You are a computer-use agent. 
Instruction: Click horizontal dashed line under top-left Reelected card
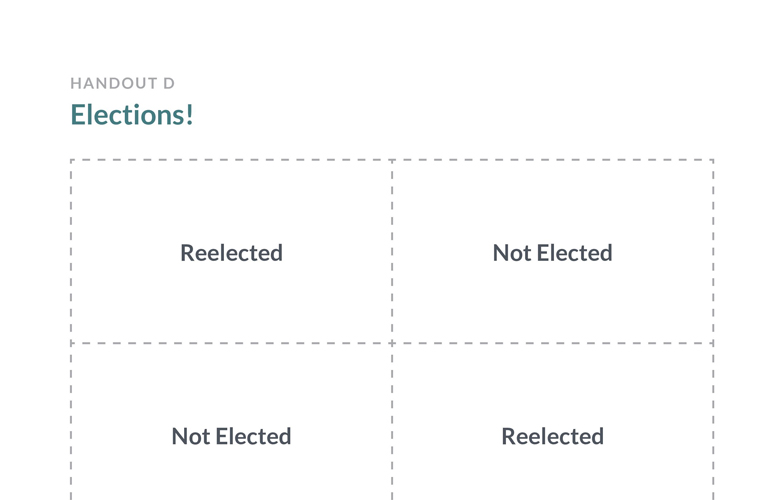[231, 343]
